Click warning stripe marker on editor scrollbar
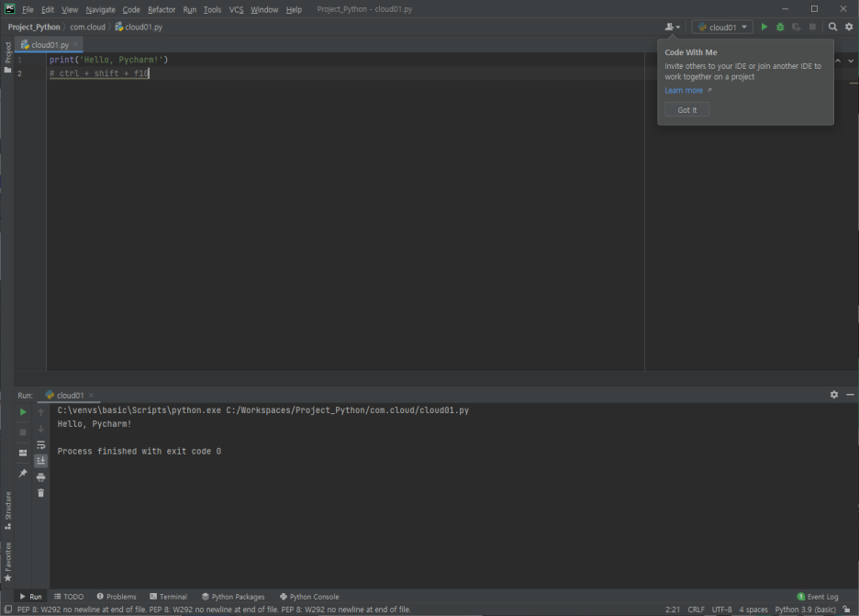Image resolution: width=859 pixels, height=616 pixels. tap(853, 84)
